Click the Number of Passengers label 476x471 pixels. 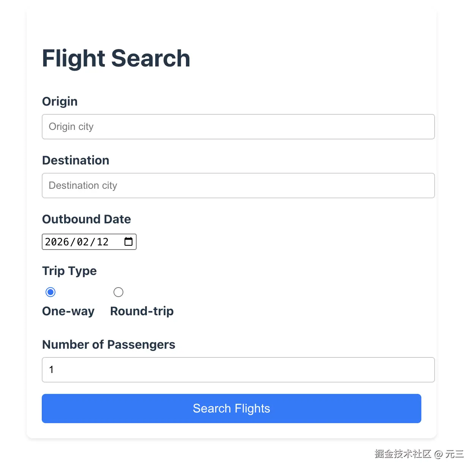coord(109,345)
